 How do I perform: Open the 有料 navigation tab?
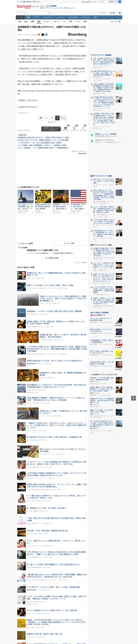pos(95,17)
